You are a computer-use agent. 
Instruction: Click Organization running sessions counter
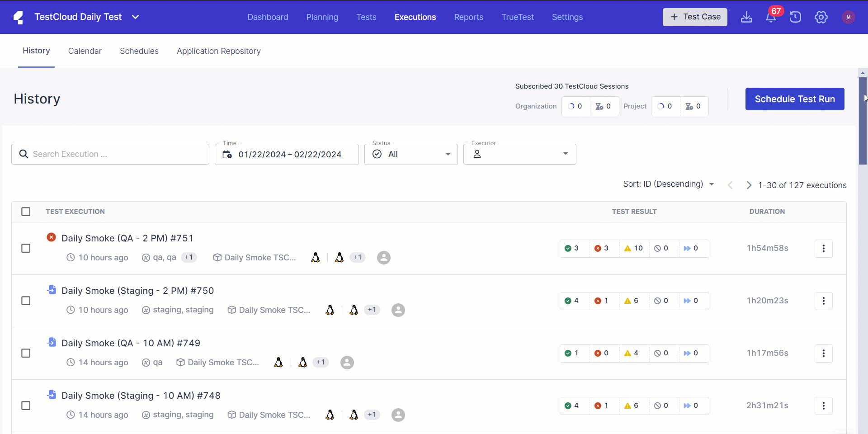pyautogui.click(x=576, y=106)
